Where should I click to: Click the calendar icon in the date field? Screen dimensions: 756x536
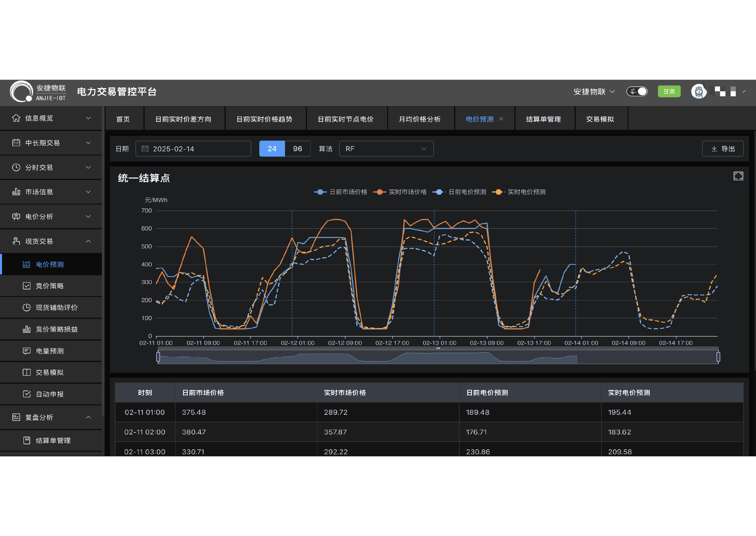[145, 149]
